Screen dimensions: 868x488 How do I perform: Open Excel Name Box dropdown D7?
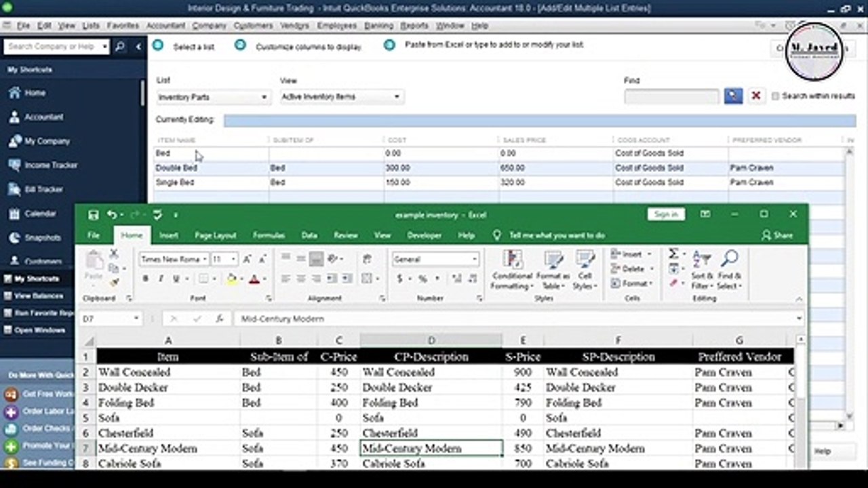click(136, 319)
